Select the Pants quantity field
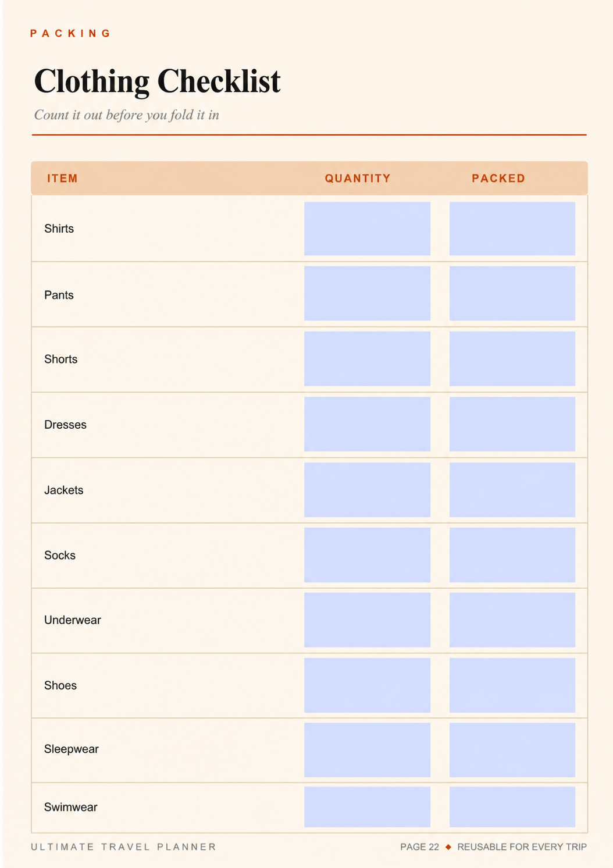The height and width of the screenshot is (868, 613). tap(367, 293)
